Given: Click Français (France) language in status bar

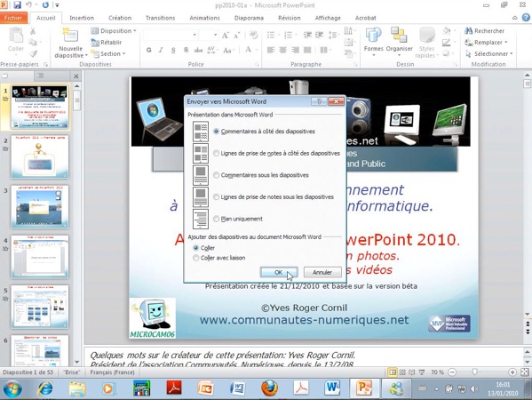Looking at the screenshot, I should point(112,372).
